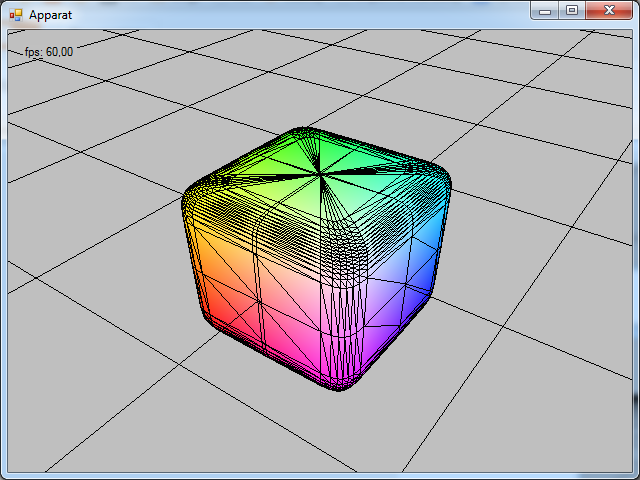The image size is (640, 480).
Task: Click the Apparat window icon
Action: pos(16,15)
